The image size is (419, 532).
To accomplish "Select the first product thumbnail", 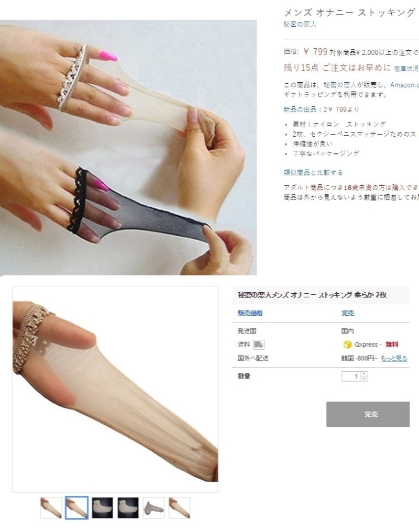I will click(51, 507).
